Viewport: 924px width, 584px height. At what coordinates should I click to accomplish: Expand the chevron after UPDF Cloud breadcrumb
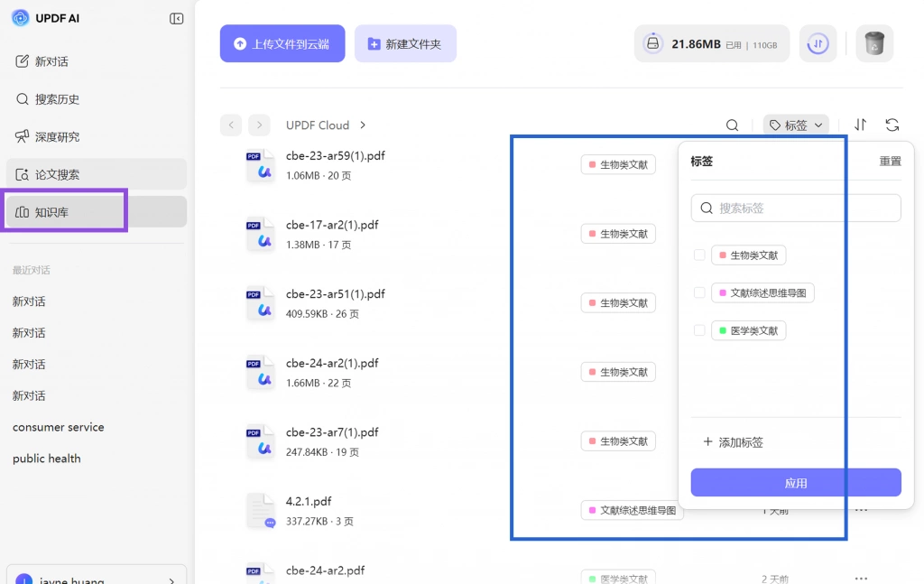click(363, 125)
